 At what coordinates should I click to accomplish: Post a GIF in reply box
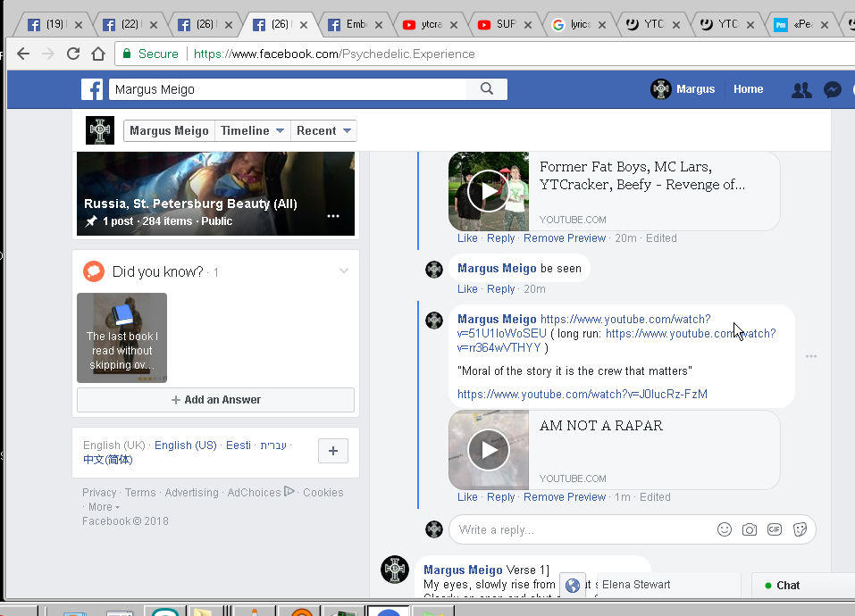(x=775, y=529)
